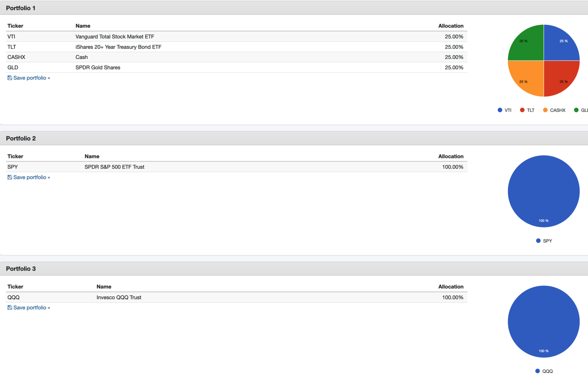Select the SPDR Gold Shares row
This screenshot has height=380, width=588.
click(237, 67)
